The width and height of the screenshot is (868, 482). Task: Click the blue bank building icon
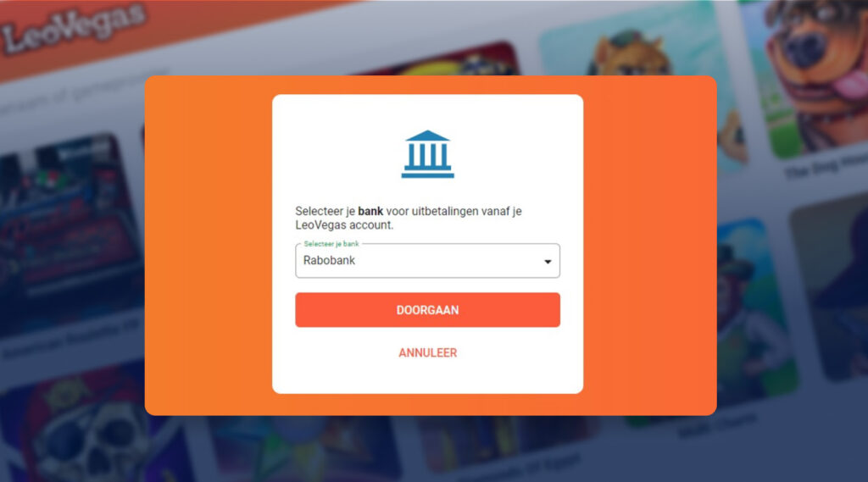(427, 154)
